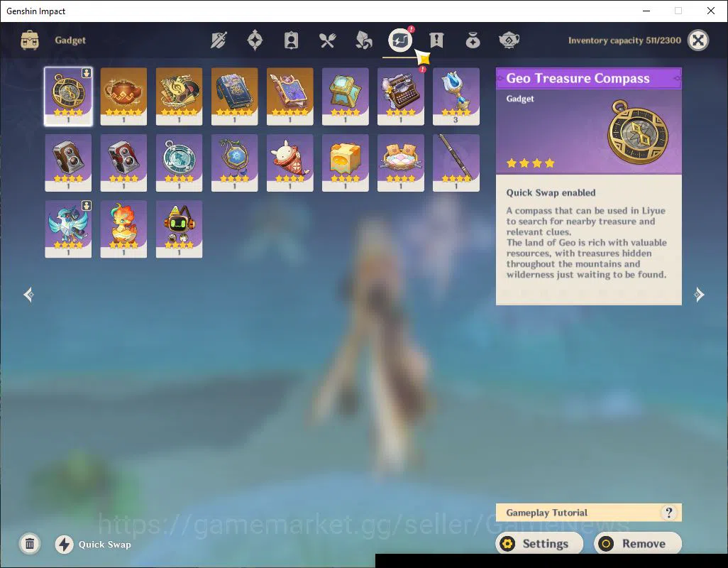
Task: Select the Geo Treasure Compass item
Action: pyautogui.click(x=68, y=97)
